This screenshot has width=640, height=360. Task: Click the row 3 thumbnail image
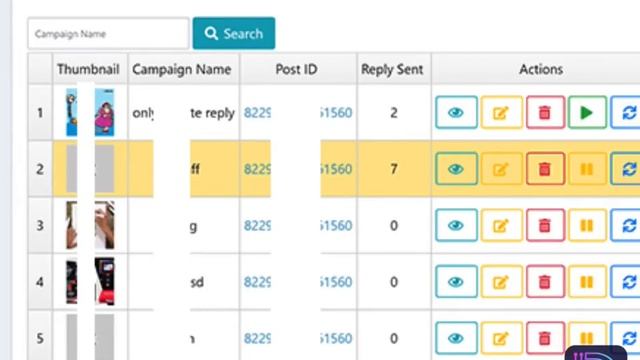click(x=90, y=225)
